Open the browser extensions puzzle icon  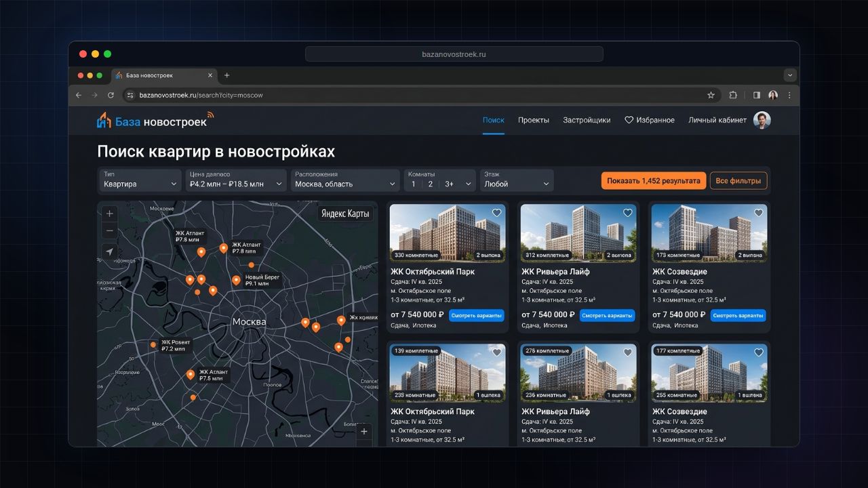[x=733, y=96]
